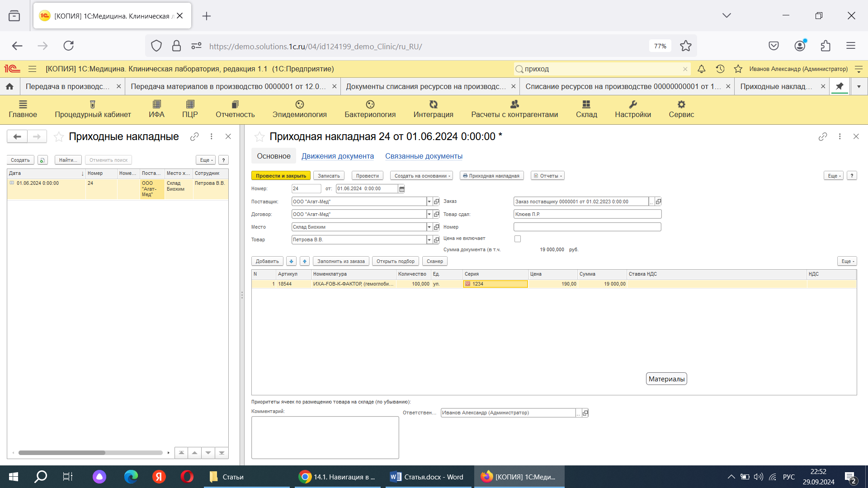This screenshot has width=868, height=488.
Task: Open Договор record with open icon
Action: (436, 214)
